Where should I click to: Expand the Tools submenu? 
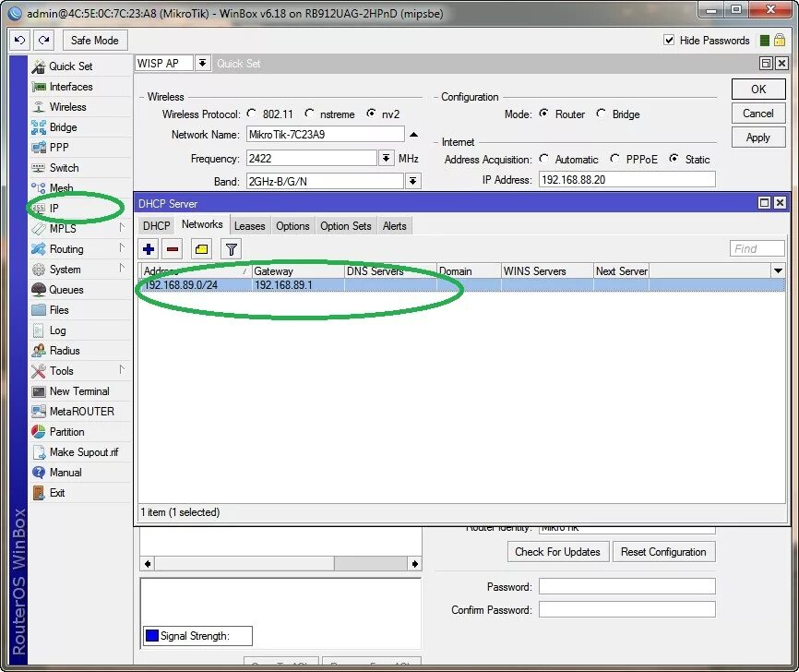(x=121, y=369)
